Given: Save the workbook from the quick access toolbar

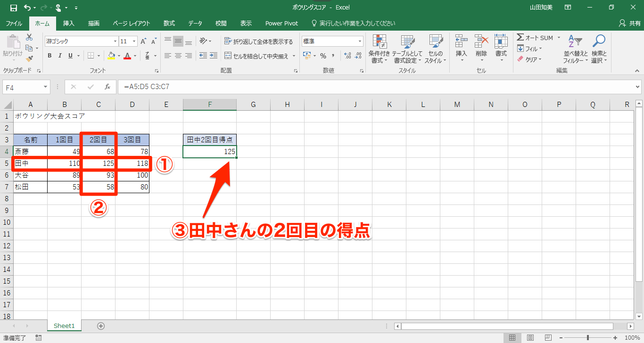Looking at the screenshot, I should pos(13,8).
